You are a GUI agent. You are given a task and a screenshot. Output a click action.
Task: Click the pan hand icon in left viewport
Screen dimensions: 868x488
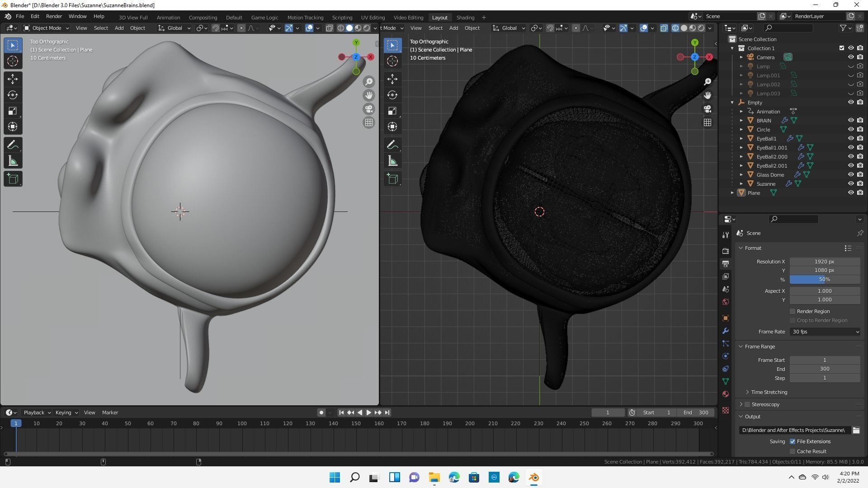tap(369, 95)
